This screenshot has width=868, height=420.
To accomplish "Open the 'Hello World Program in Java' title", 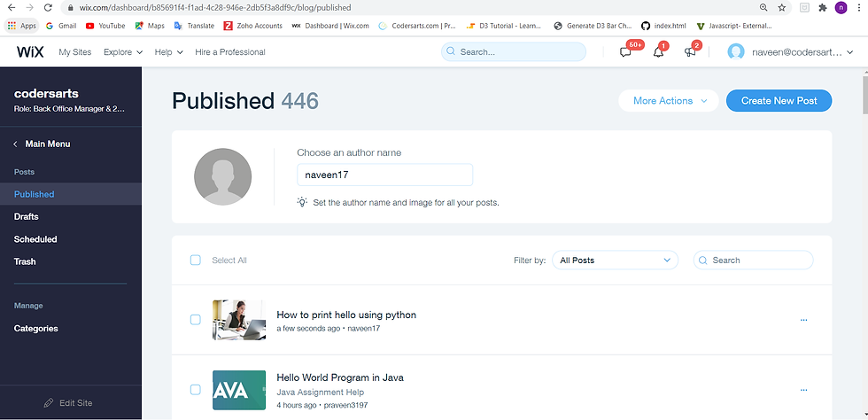I will pos(340,377).
